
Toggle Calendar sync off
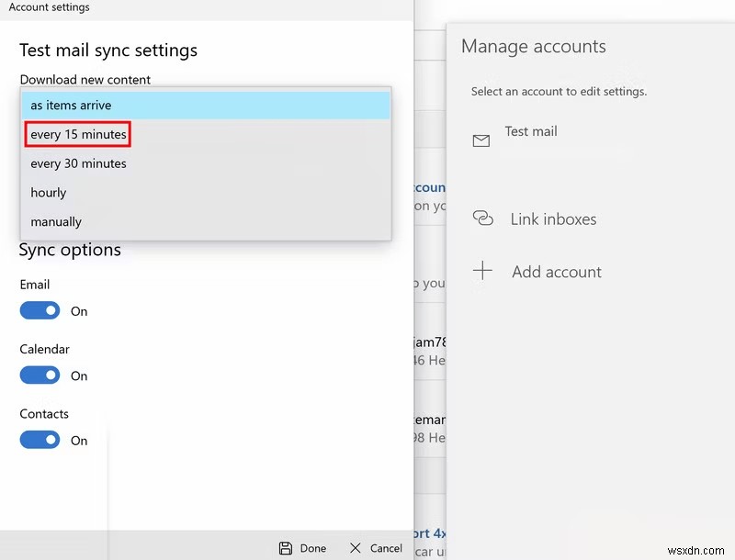pos(40,375)
